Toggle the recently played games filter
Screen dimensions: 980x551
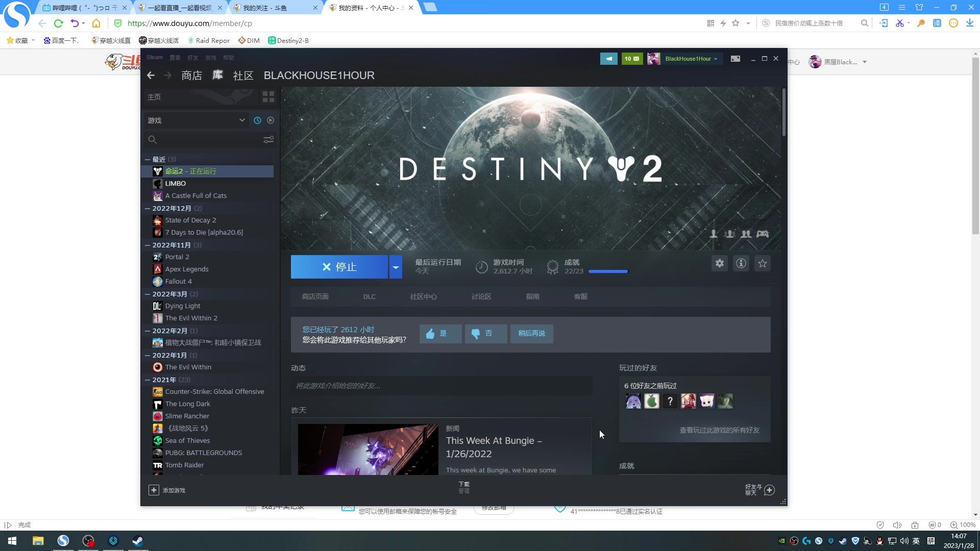pos(257,120)
